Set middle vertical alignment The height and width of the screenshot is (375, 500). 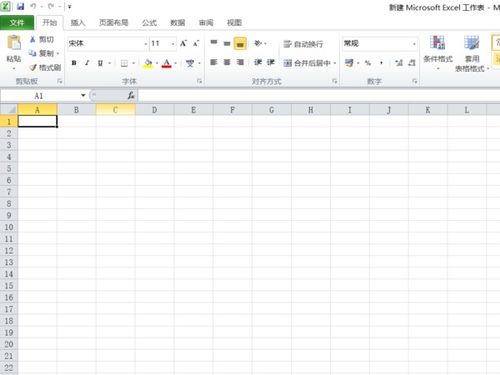(227, 43)
